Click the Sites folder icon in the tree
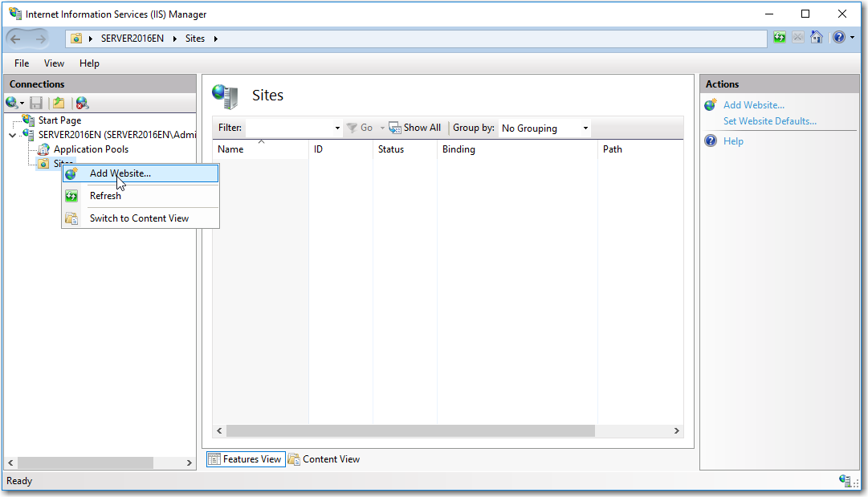The height and width of the screenshot is (497, 868). point(43,164)
